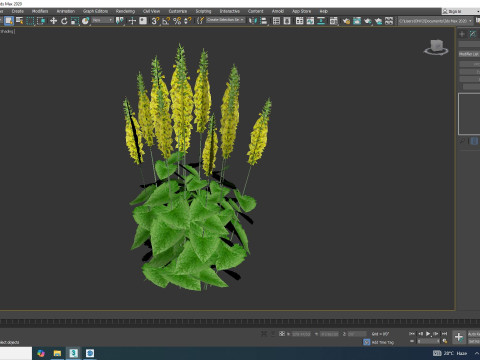
Task: Activate the Select and Move tool
Action: pyautogui.click(x=53, y=21)
